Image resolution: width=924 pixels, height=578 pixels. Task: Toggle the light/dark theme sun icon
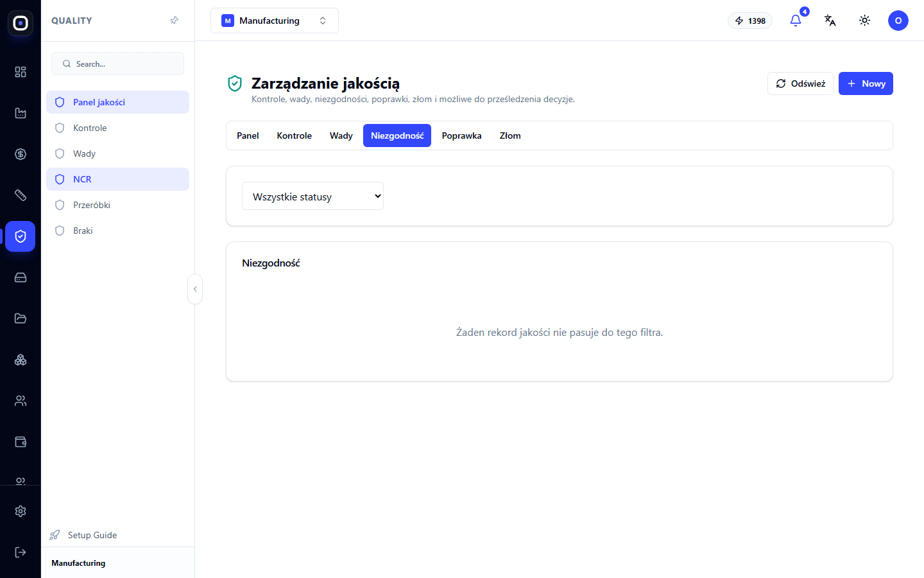[865, 21]
